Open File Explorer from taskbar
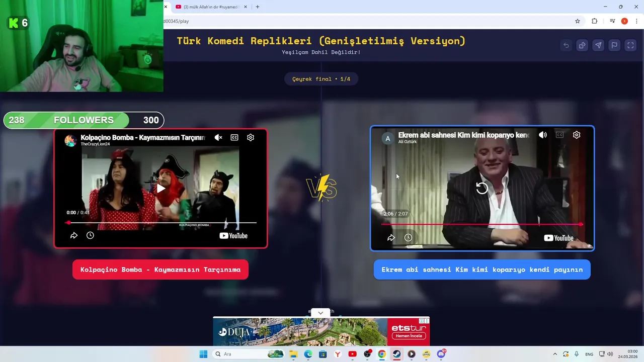The height and width of the screenshot is (362, 644). click(x=293, y=354)
